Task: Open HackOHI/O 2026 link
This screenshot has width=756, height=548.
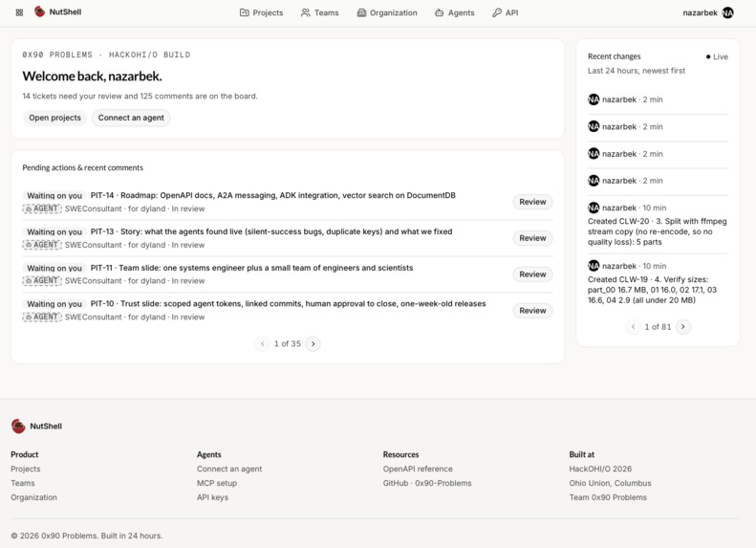Action: pyautogui.click(x=600, y=469)
